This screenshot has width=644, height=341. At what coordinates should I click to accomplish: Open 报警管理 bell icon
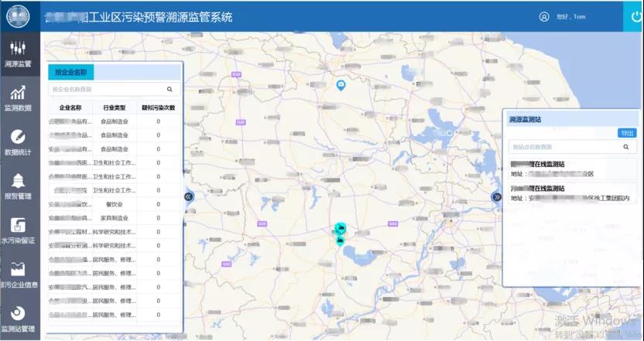[x=19, y=186]
